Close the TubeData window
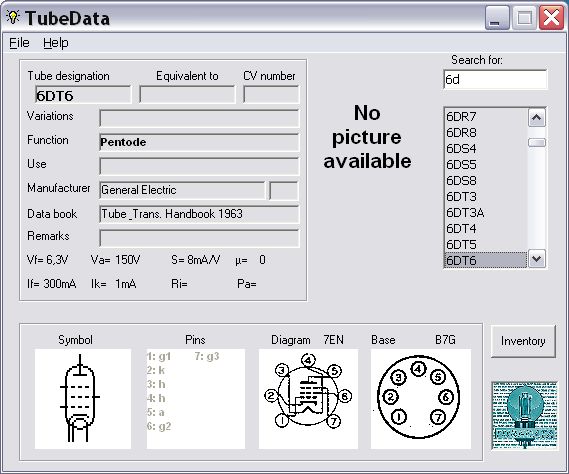 pyautogui.click(x=551, y=18)
